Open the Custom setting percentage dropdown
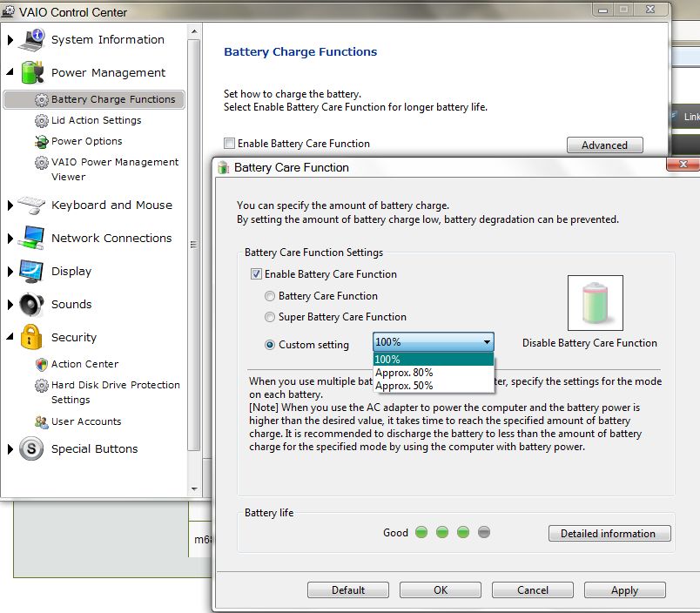The image size is (700, 613). (433, 342)
